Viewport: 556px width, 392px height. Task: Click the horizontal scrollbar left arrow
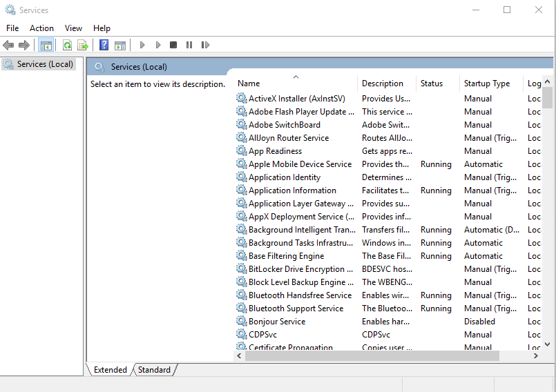point(240,356)
